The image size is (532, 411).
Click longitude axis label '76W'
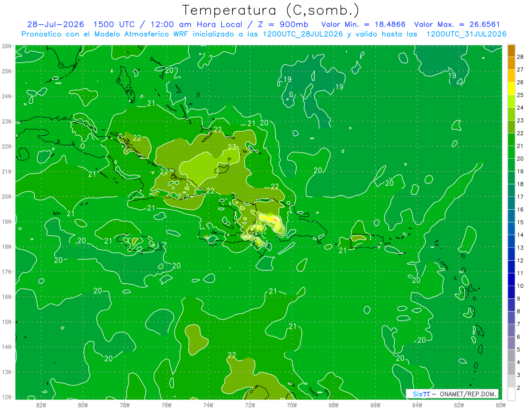[x=167, y=405]
